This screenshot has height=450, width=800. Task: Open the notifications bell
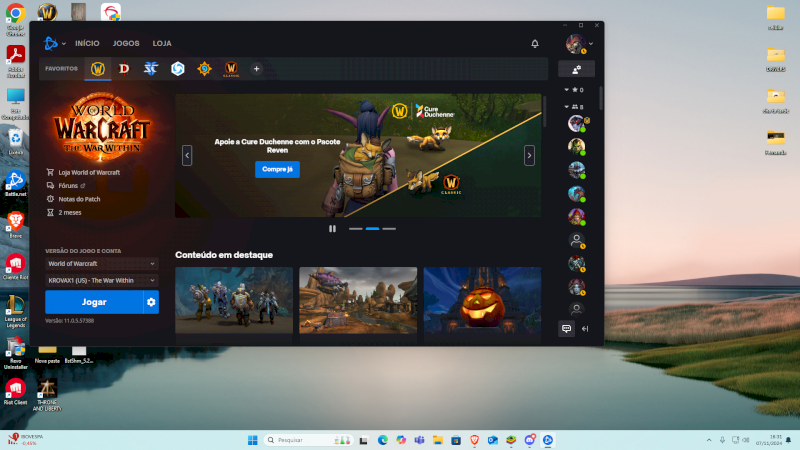tap(535, 44)
